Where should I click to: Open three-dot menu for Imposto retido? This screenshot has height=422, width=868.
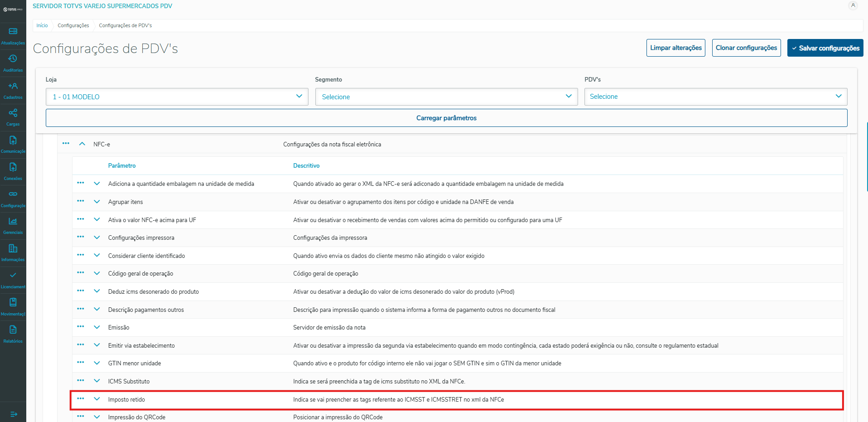81,399
